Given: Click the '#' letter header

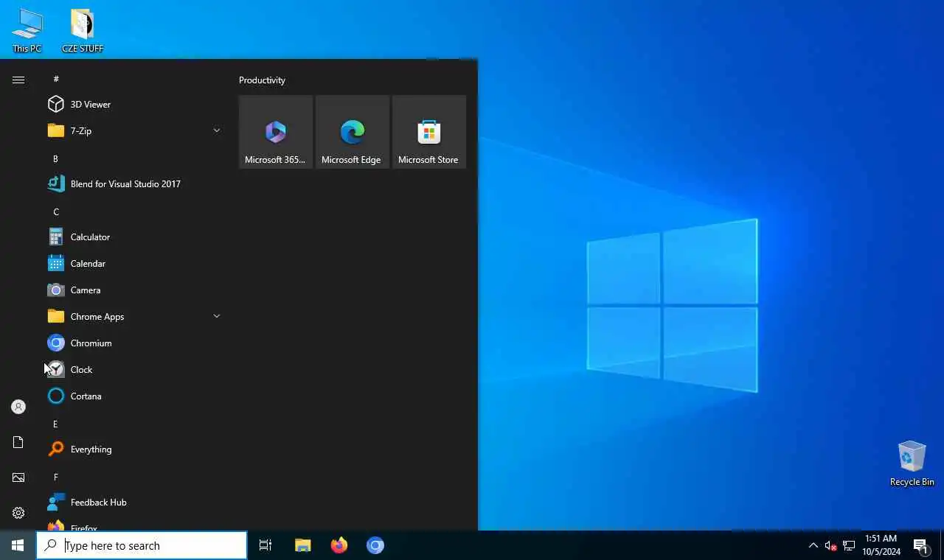Looking at the screenshot, I should (56, 79).
